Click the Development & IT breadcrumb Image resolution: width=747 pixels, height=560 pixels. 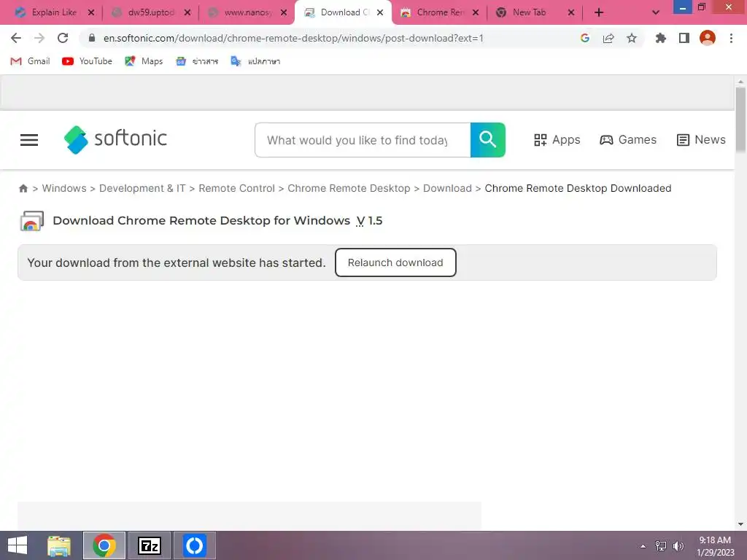point(142,188)
